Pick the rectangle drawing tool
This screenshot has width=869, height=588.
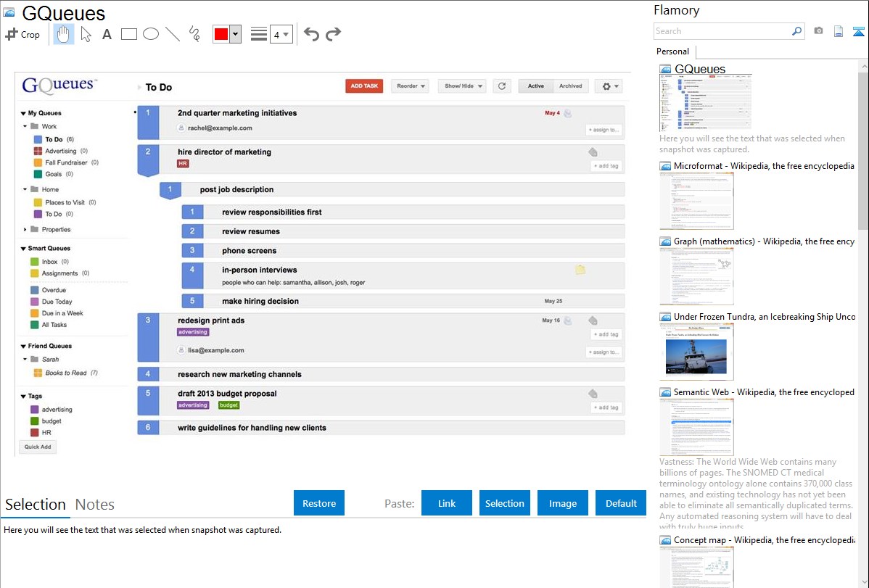coord(129,34)
